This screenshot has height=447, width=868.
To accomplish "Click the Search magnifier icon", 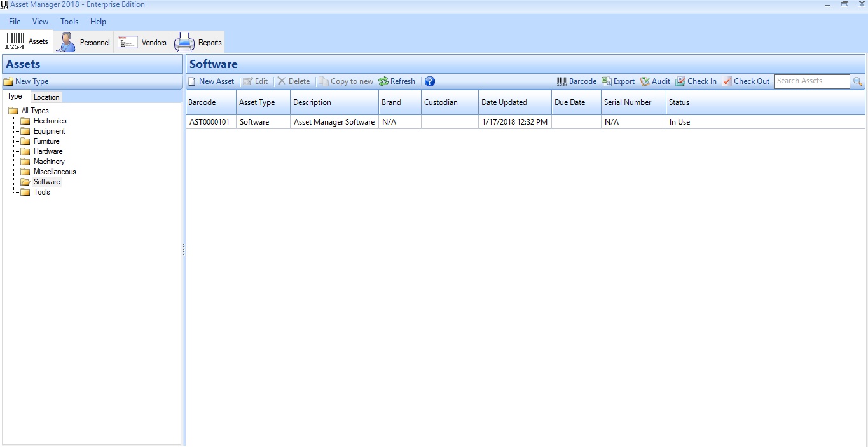I will (x=858, y=81).
